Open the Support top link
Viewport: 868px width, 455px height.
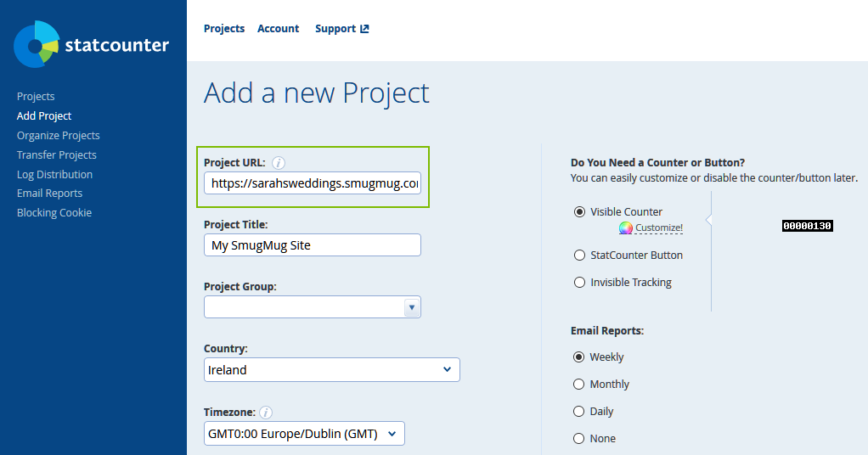(342, 29)
